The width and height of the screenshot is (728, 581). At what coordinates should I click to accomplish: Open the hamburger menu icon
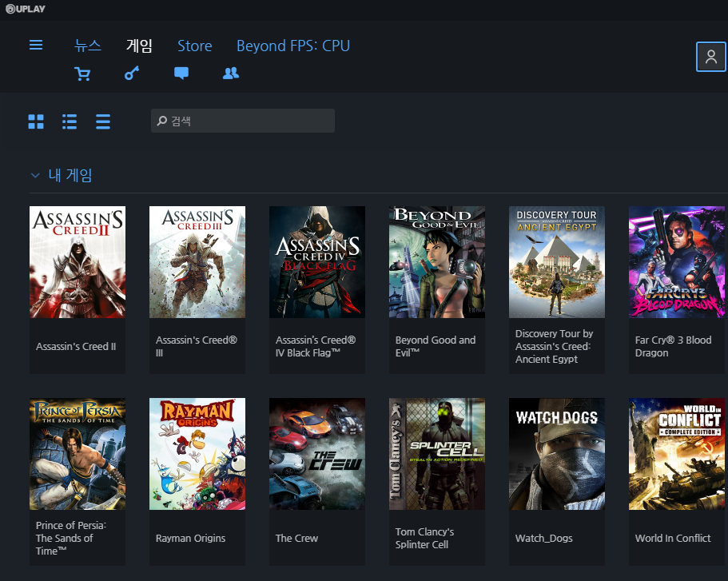(x=36, y=45)
